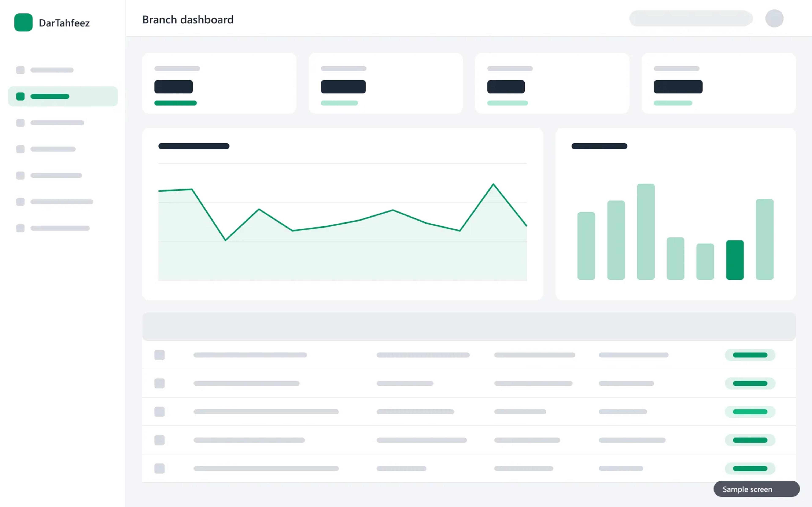
Task: Tick the first table row checkbox
Action: [159, 355]
